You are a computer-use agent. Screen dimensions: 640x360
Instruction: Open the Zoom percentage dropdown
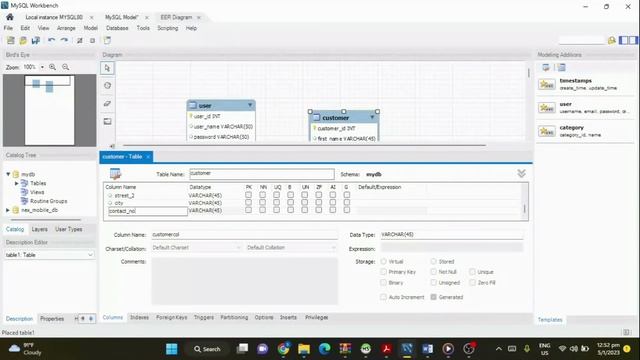coord(42,67)
